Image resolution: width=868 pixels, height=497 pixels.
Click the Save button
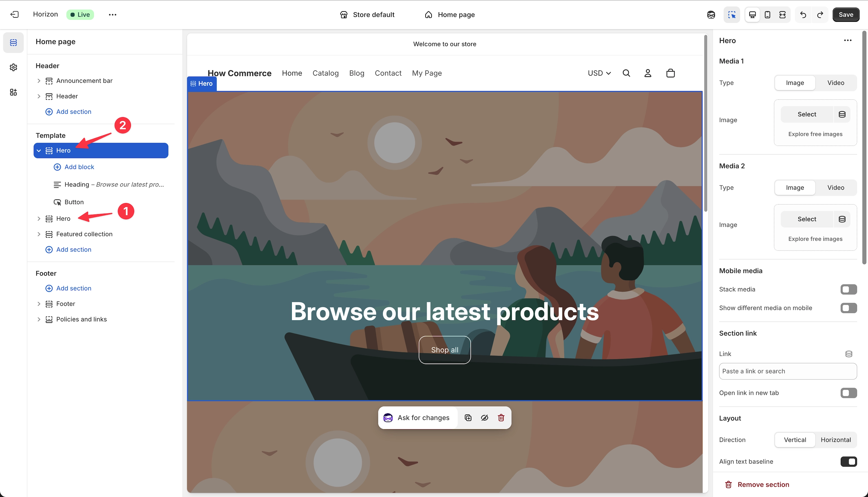click(x=845, y=15)
